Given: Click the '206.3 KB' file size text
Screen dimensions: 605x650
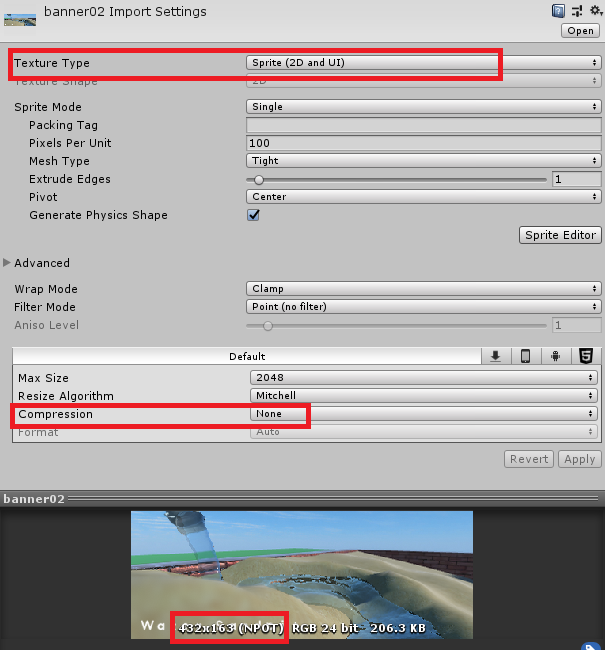Looking at the screenshot, I should [x=398, y=628].
